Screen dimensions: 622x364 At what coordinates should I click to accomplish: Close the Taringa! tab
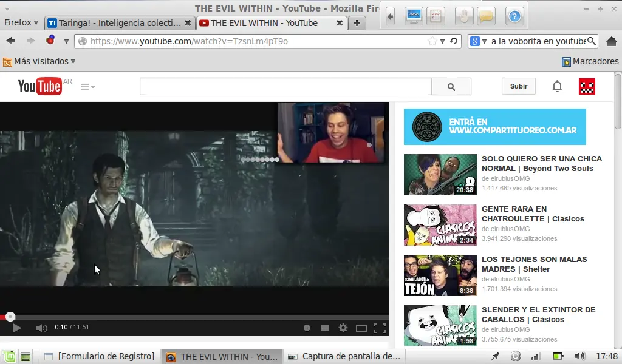188,23
